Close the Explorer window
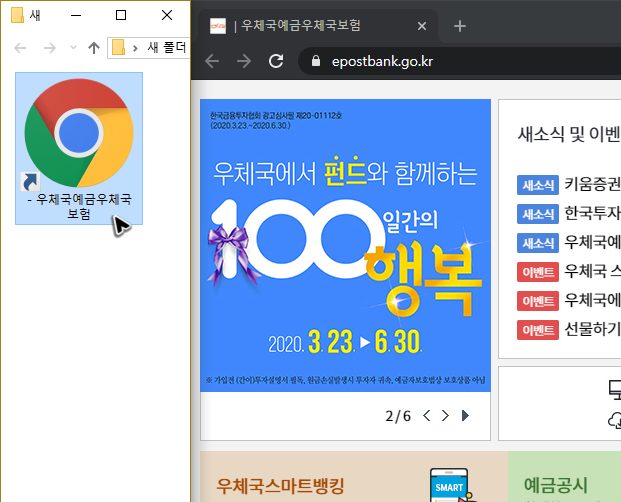Viewport: 621px width, 502px height. [x=167, y=15]
